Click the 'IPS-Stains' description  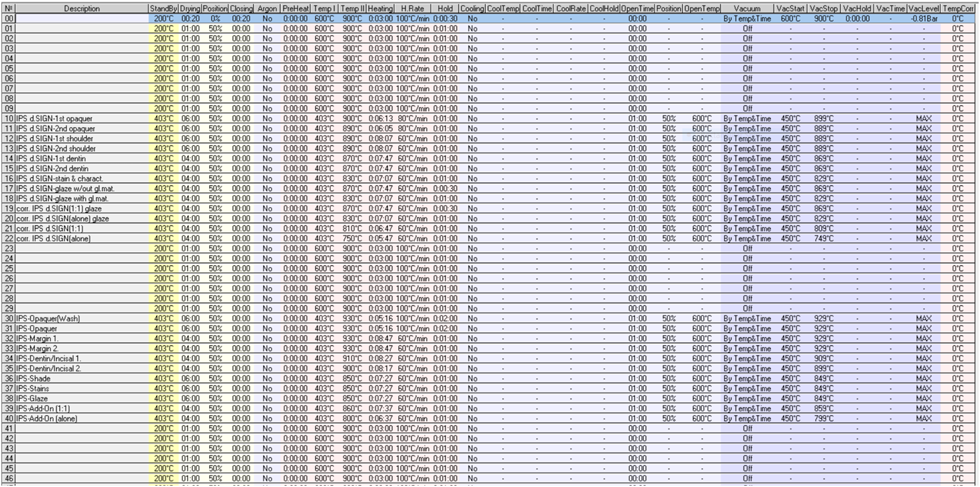point(34,388)
